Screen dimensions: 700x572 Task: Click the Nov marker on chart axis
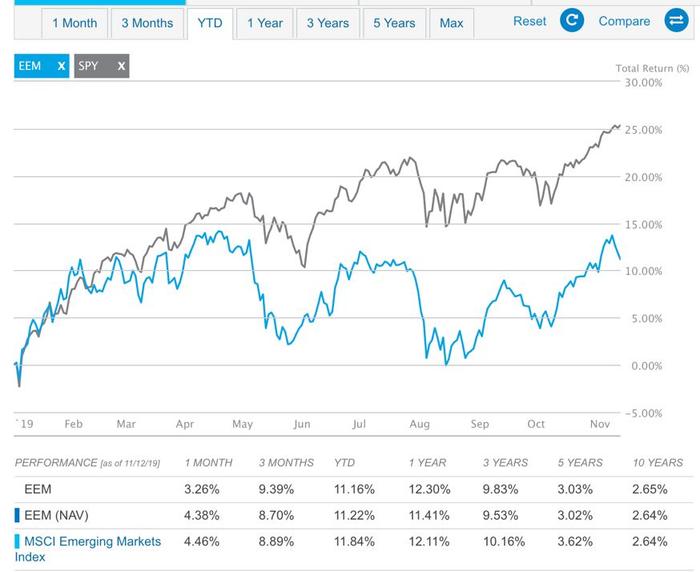click(x=600, y=424)
